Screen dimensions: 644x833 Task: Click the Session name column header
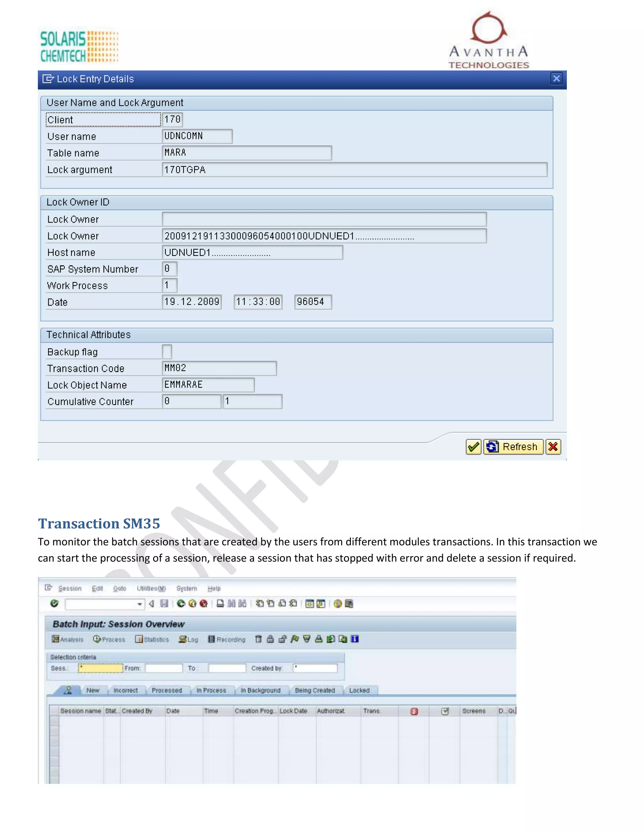80,711
